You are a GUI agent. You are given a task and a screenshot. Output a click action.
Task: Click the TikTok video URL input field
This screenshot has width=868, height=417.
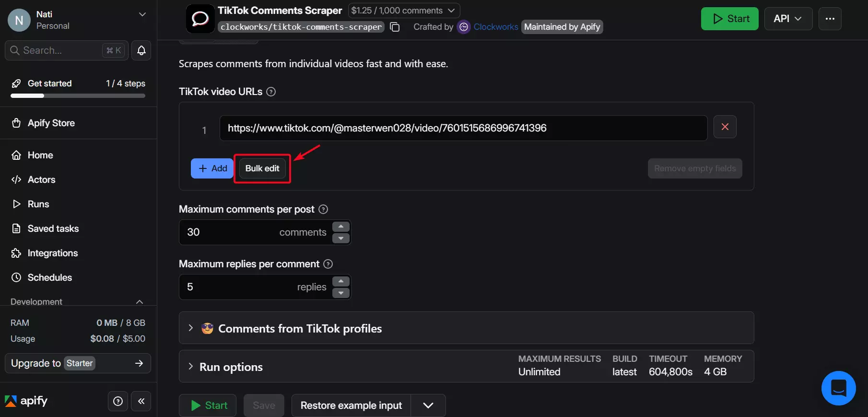coord(463,128)
